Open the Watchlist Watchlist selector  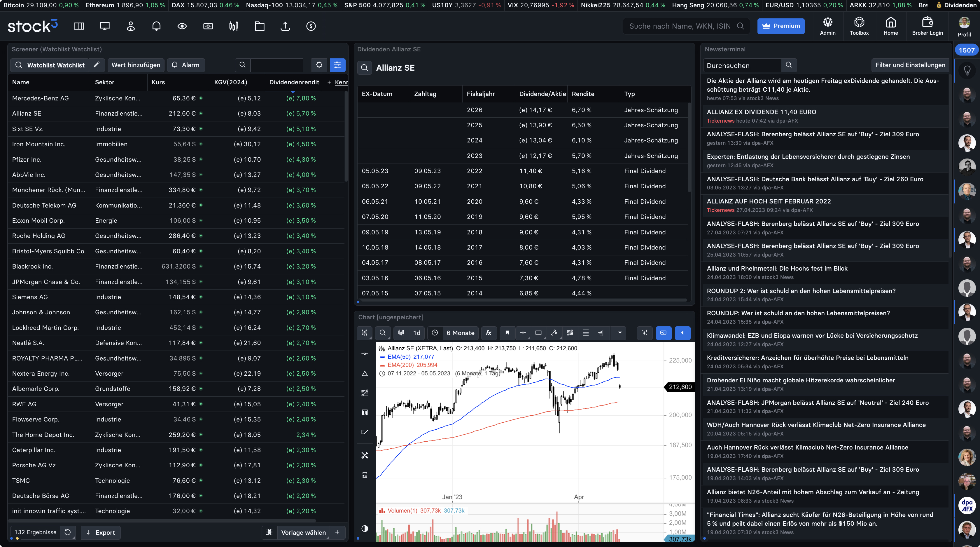(x=50, y=65)
